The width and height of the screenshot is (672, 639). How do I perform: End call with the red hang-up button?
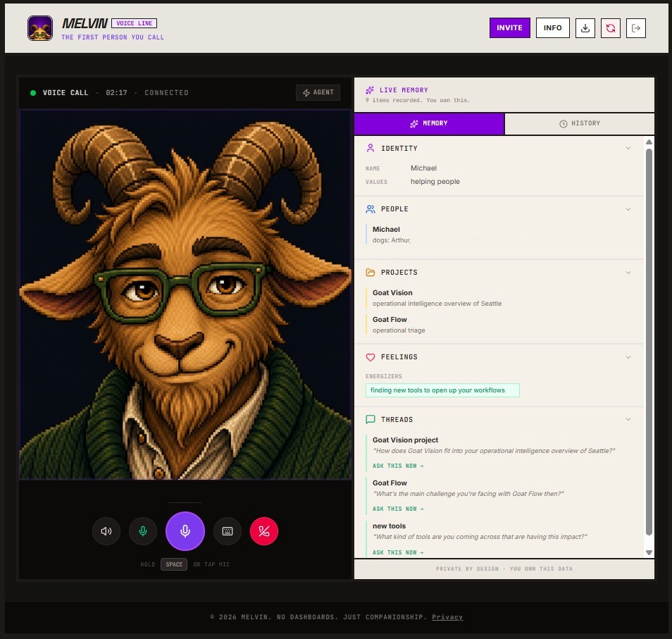click(x=264, y=531)
